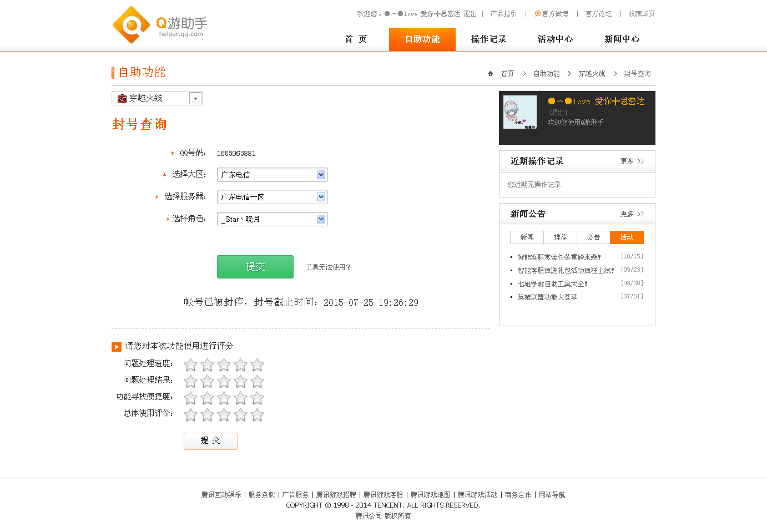Screen dimensions: 767x532
Task: Click the 穿越火线 game icon in selector
Action: (x=122, y=98)
